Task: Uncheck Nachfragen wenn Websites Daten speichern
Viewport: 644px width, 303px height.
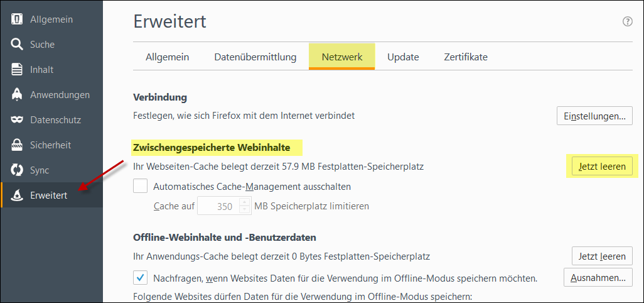Action: tap(141, 278)
